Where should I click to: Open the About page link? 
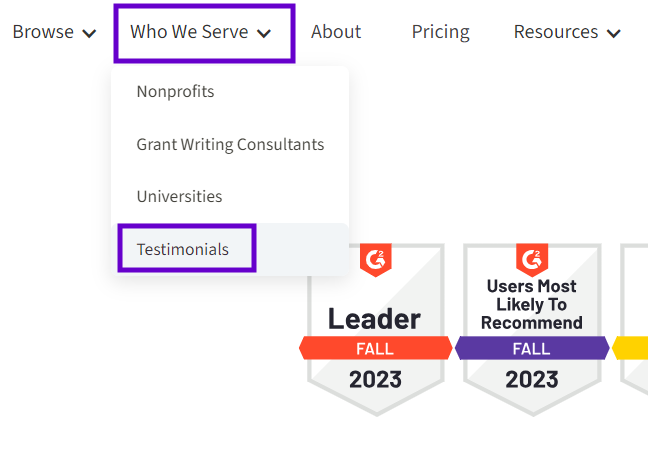[x=336, y=32]
